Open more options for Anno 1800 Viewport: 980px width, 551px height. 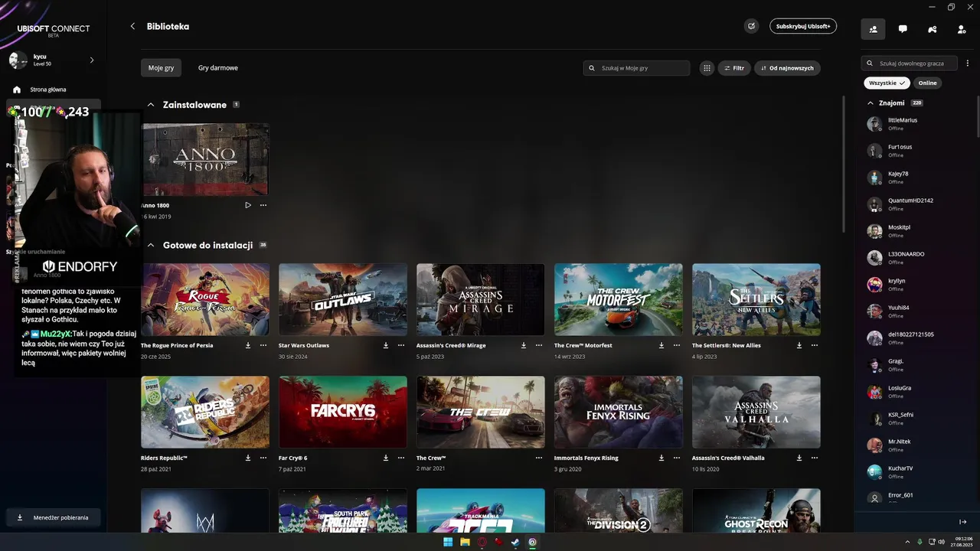[263, 205]
